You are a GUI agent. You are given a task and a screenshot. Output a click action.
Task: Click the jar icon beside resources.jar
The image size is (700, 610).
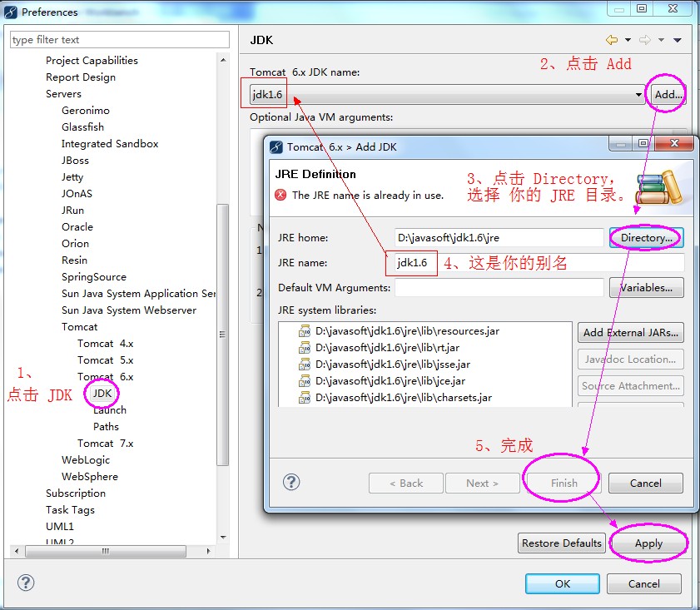point(305,331)
